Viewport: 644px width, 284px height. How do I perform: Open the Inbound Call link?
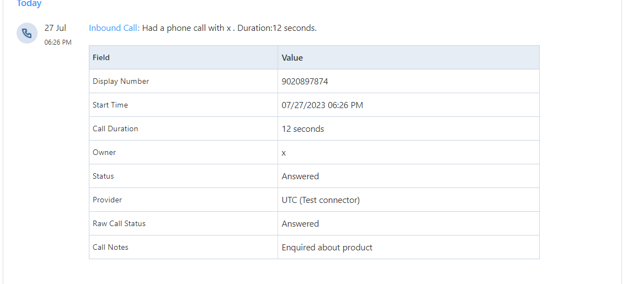[x=114, y=28]
